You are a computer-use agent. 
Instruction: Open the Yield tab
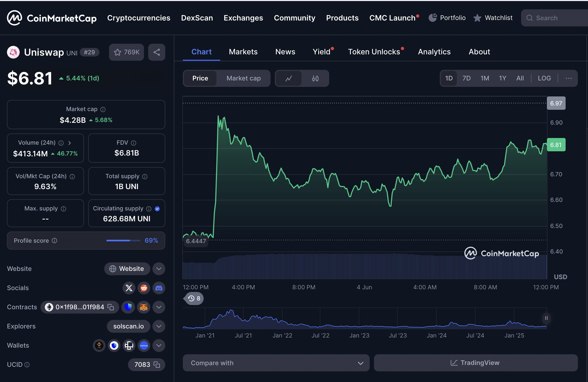321,52
